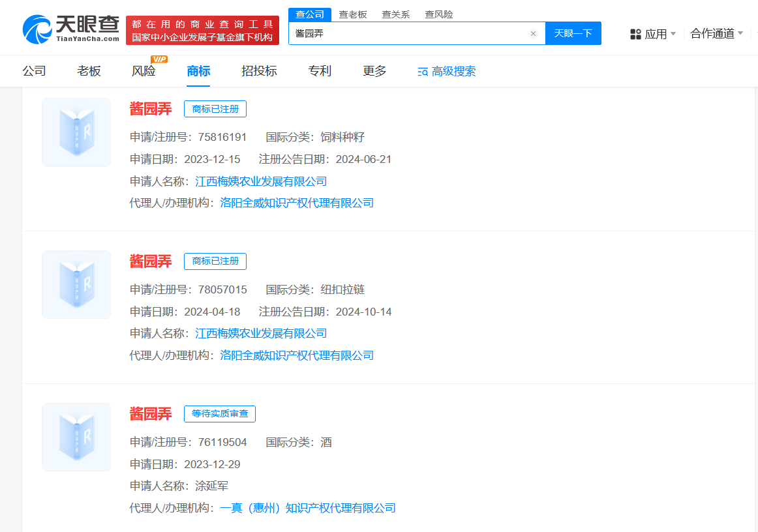Screen dimensions: 758x532
Task: Open 洛阳全威知识产权代理有限公司 in second result
Action: [x=297, y=355]
